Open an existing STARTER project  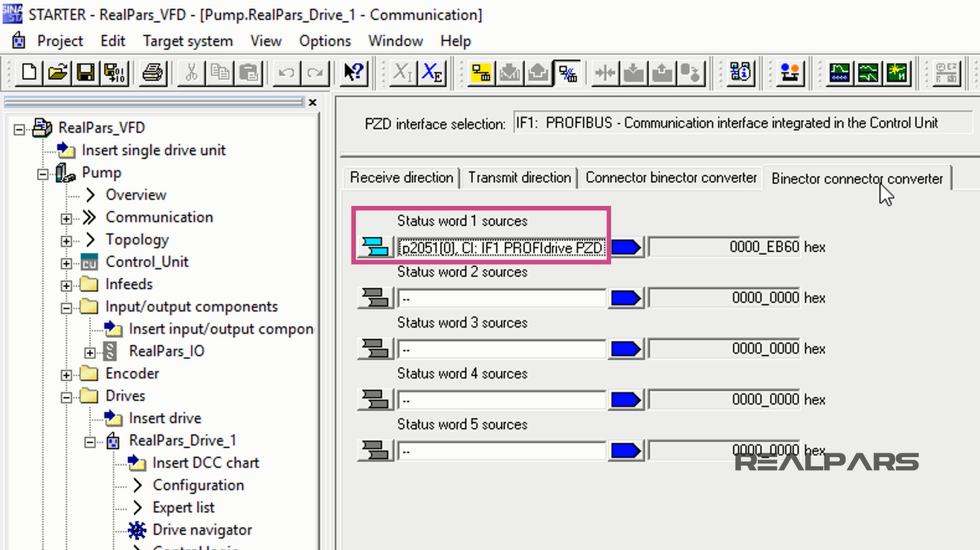(58, 72)
